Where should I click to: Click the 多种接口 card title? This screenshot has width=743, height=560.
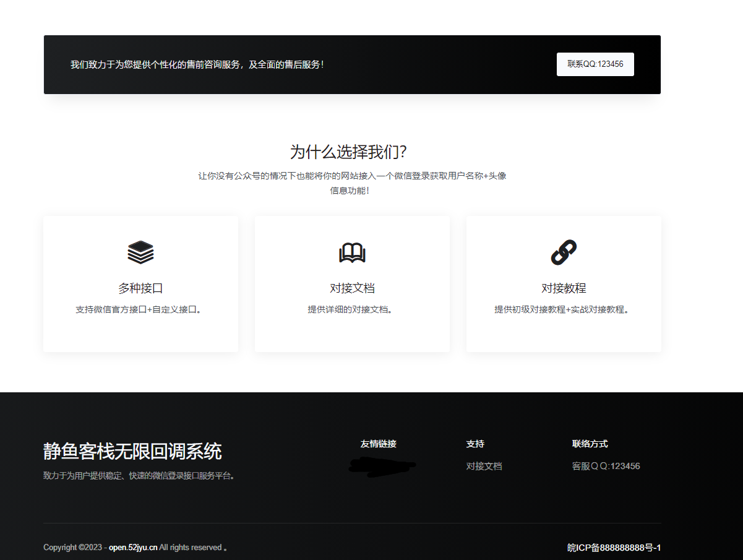pyautogui.click(x=140, y=288)
